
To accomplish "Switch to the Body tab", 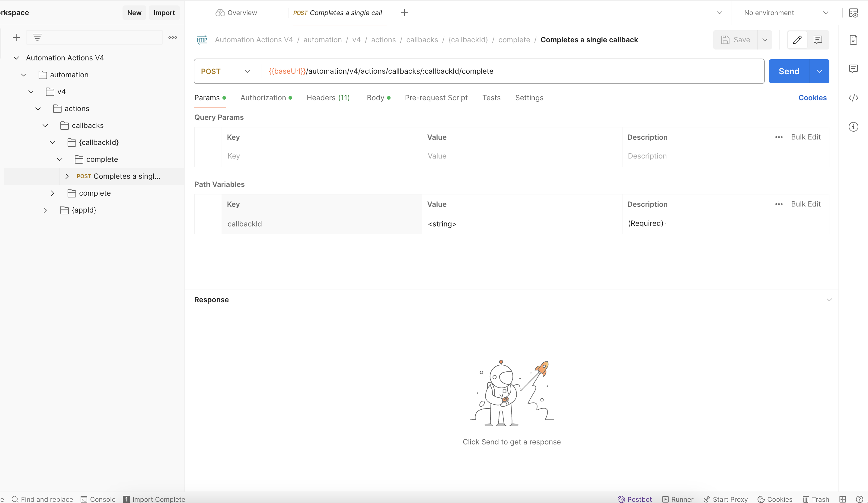I will click(x=375, y=98).
